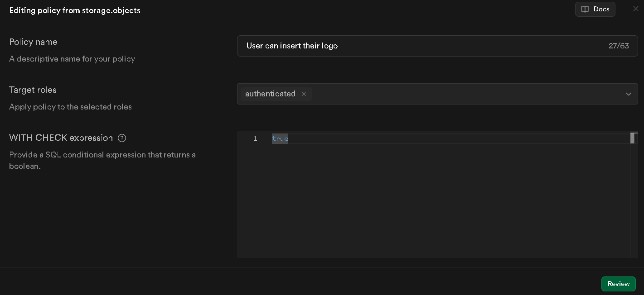
Task: Click line number 1 in the editor
Action: coord(255,138)
